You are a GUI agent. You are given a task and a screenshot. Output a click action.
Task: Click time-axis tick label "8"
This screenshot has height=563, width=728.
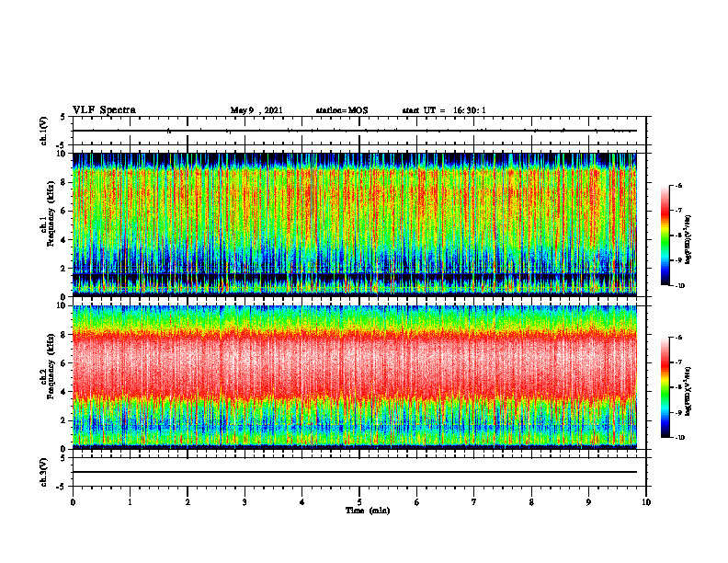click(531, 502)
